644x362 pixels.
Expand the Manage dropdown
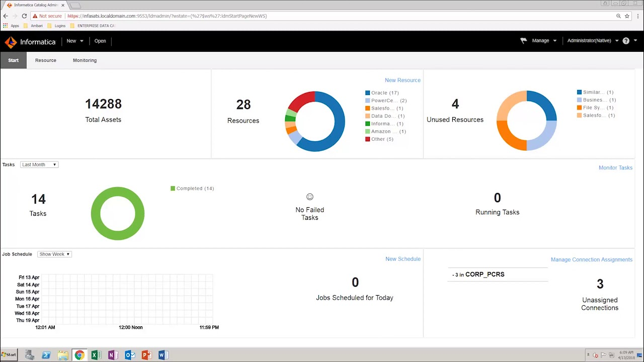pos(544,41)
